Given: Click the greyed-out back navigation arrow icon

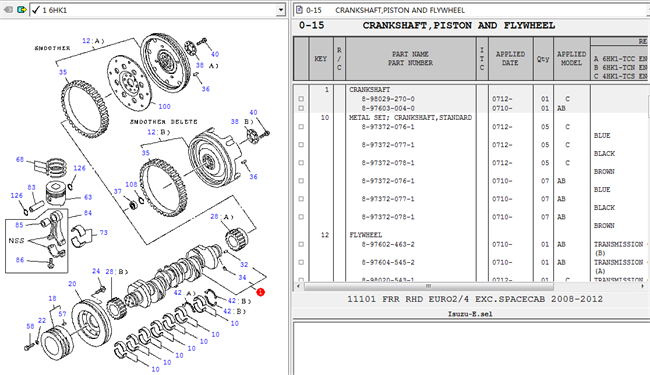Looking at the screenshot, I should click(8, 9).
